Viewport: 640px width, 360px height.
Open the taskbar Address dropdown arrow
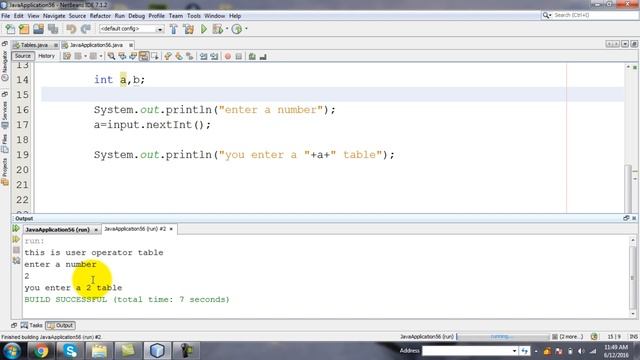[514, 351]
